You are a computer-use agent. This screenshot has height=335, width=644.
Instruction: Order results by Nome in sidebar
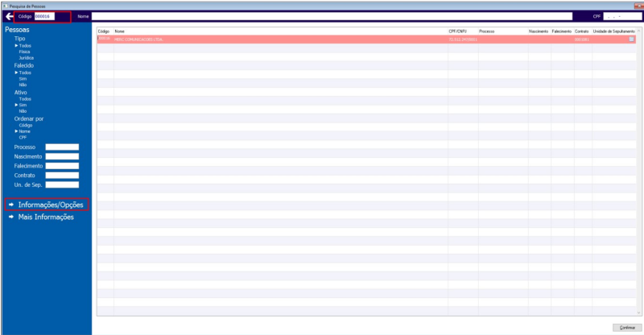point(24,131)
